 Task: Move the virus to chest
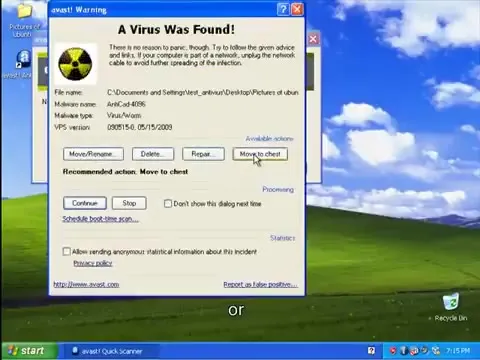(260, 154)
